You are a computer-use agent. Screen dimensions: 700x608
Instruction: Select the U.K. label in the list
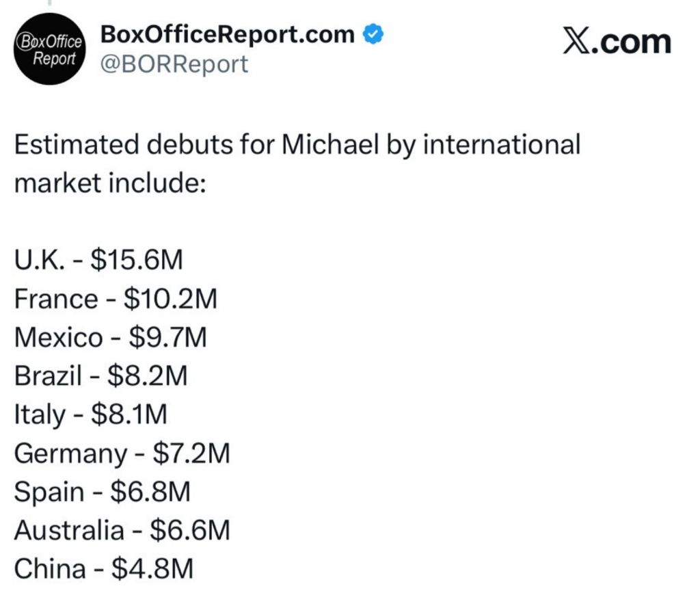pyautogui.click(x=38, y=261)
